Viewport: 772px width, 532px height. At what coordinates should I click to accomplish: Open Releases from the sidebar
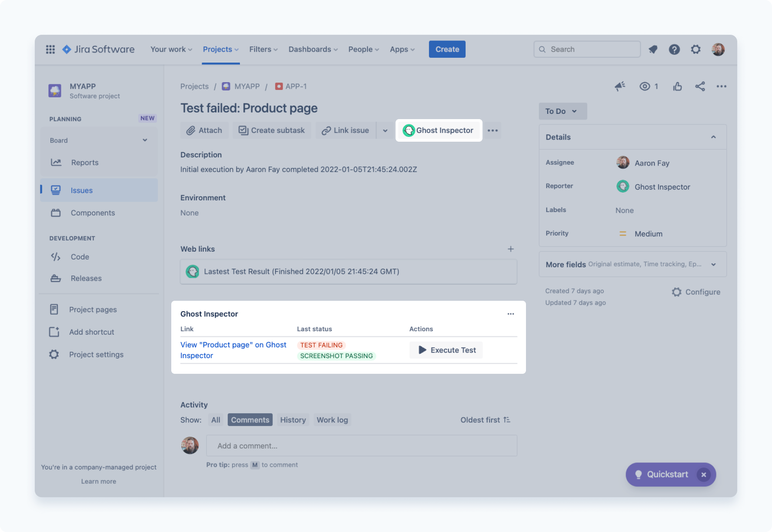pos(86,278)
